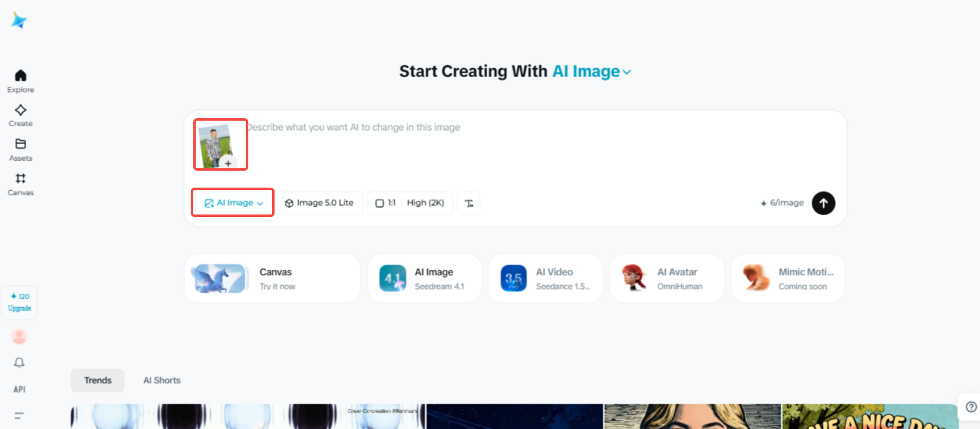980x429 pixels.
Task: Click the notification bell icon
Action: coord(19,363)
